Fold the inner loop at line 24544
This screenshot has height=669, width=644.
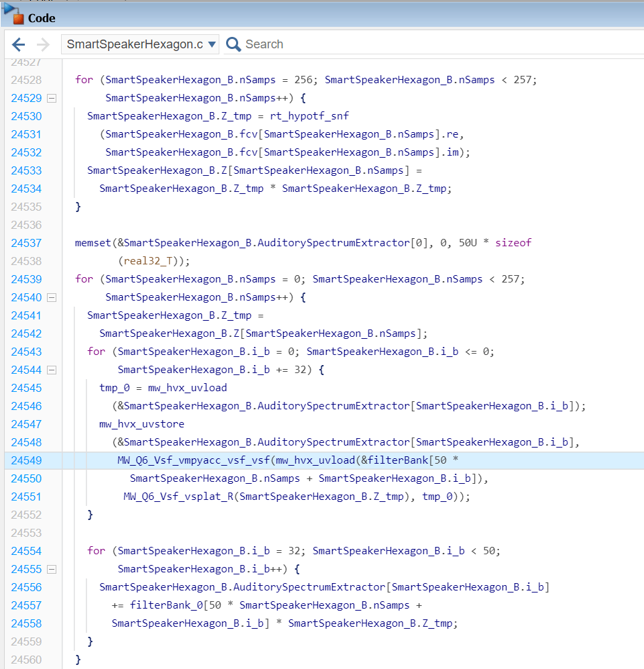[52, 370]
